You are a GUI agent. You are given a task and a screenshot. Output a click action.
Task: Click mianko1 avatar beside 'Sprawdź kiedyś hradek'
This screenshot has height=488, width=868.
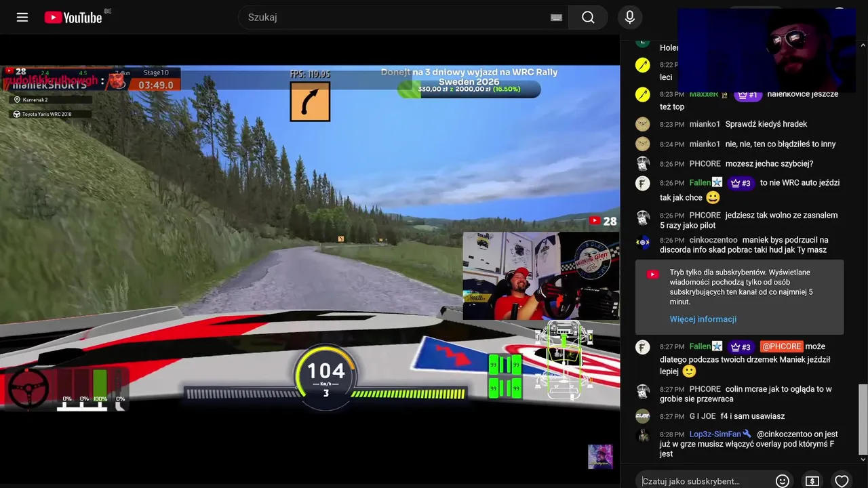click(x=643, y=124)
